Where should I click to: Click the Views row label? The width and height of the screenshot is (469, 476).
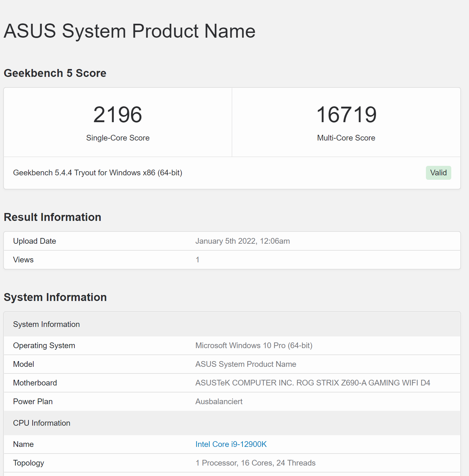click(x=23, y=260)
